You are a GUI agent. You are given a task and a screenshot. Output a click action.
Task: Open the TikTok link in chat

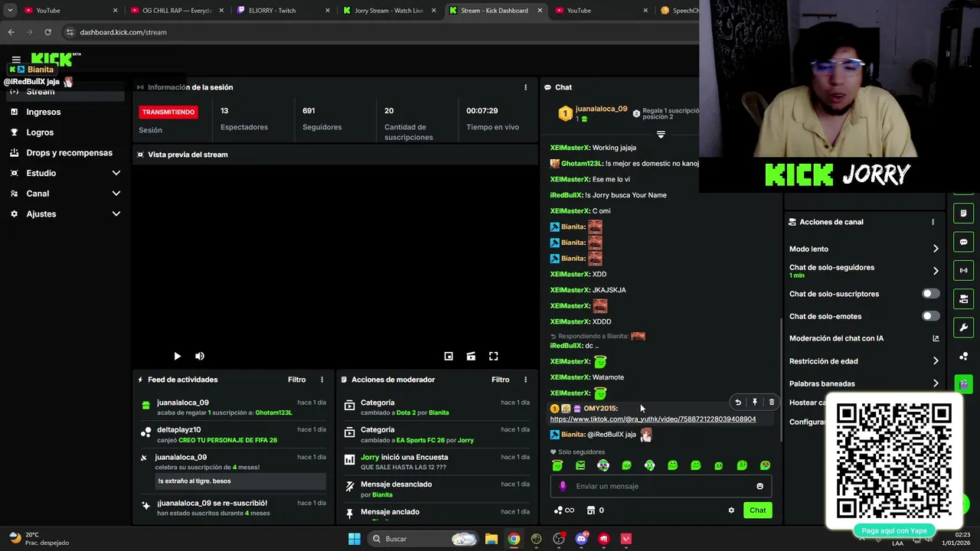(653, 419)
